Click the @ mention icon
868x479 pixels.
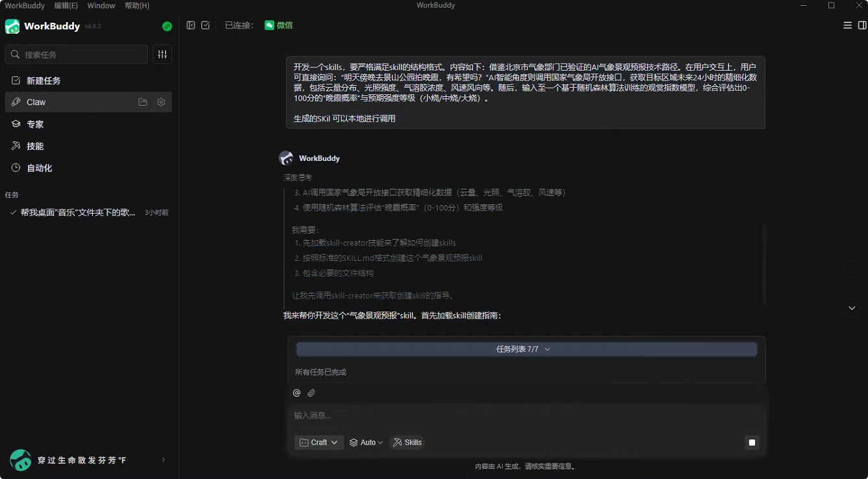[296, 393]
